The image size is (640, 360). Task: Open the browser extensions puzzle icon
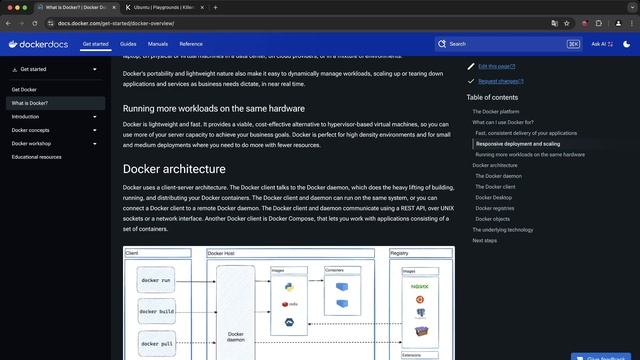coord(598,23)
